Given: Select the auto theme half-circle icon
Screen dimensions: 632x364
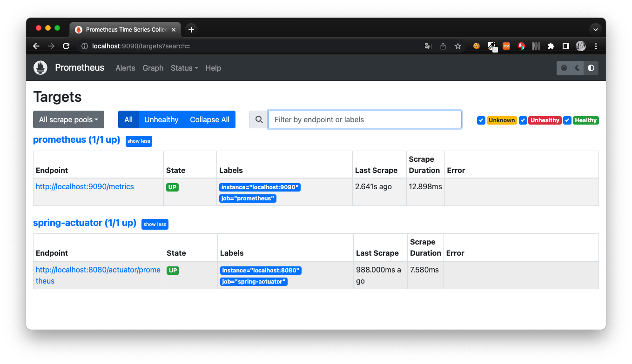Looking at the screenshot, I should [591, 68].
